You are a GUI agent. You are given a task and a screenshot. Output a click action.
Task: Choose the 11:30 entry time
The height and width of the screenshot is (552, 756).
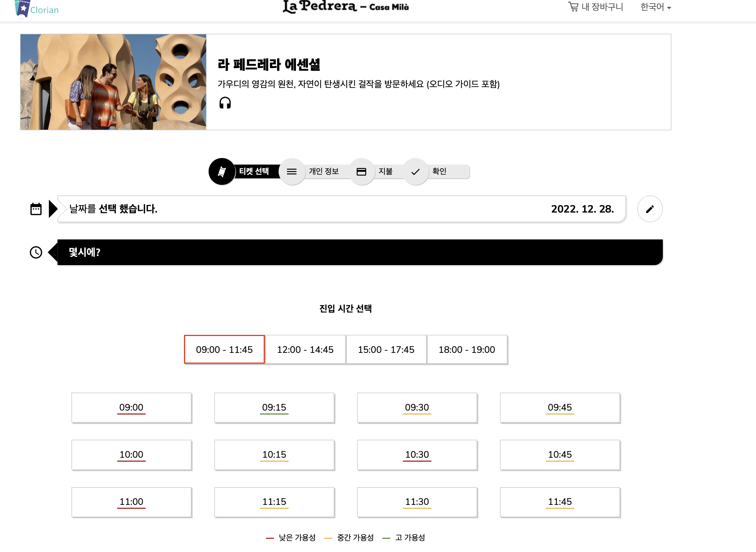(417, 502)
